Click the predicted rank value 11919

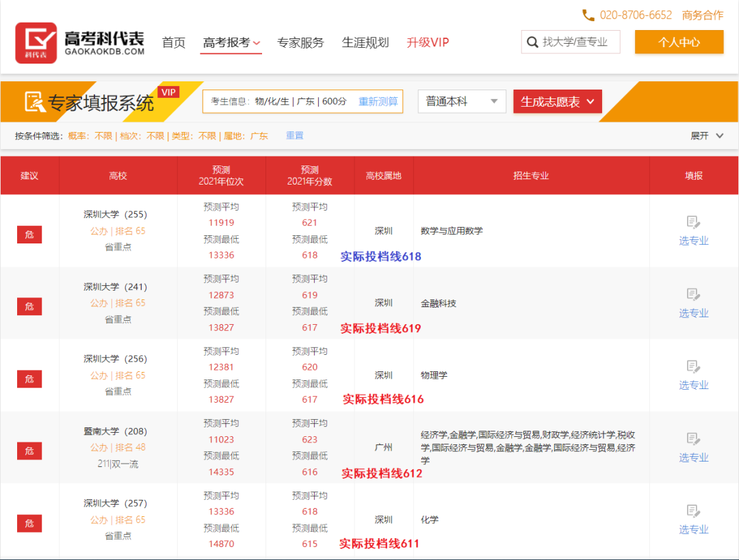click(x=221, y=223)
